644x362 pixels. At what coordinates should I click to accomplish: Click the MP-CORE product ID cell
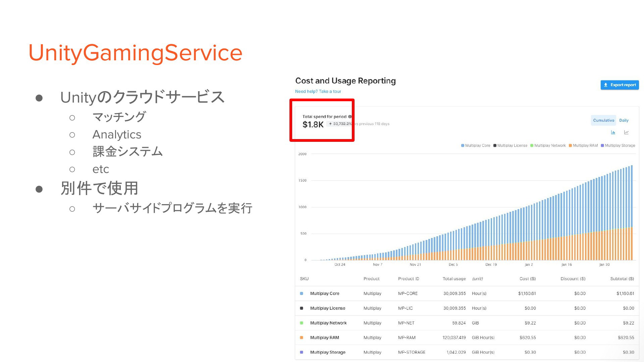408,294
